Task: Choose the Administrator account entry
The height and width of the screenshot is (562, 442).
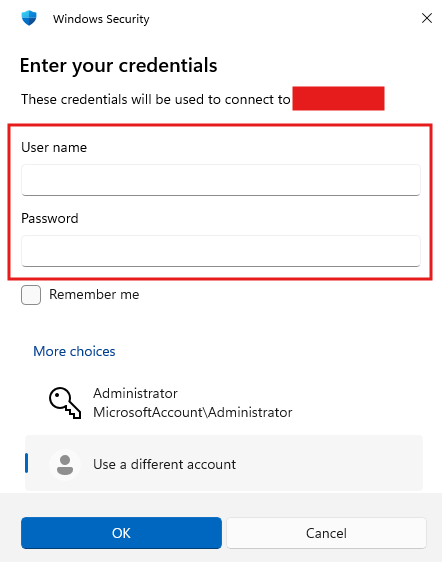Action: pyautogui.click(x=224, y=403)
